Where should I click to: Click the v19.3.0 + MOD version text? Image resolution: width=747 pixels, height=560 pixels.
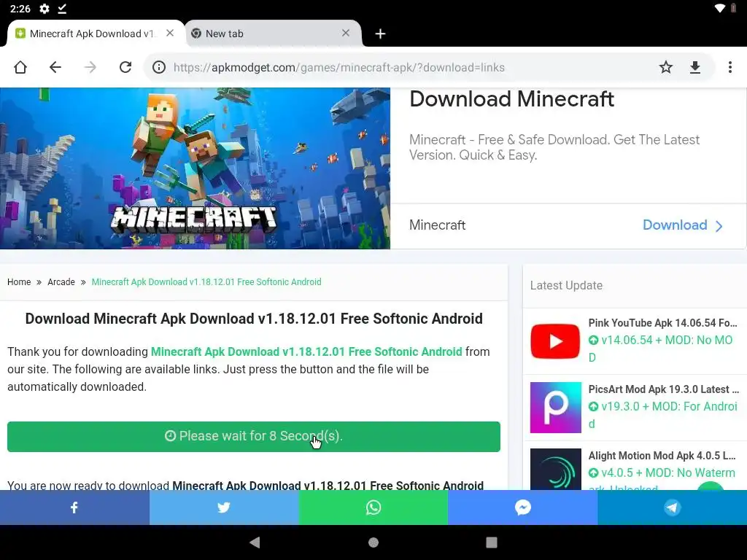[x=662, y=415]
